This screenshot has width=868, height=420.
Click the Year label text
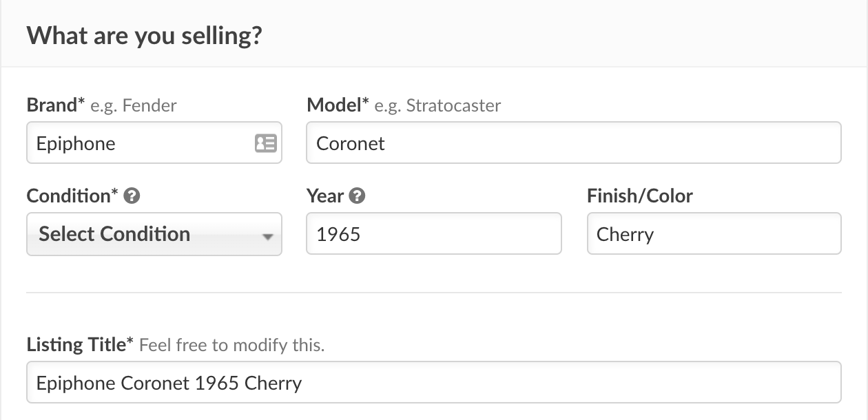pos(325,196)
